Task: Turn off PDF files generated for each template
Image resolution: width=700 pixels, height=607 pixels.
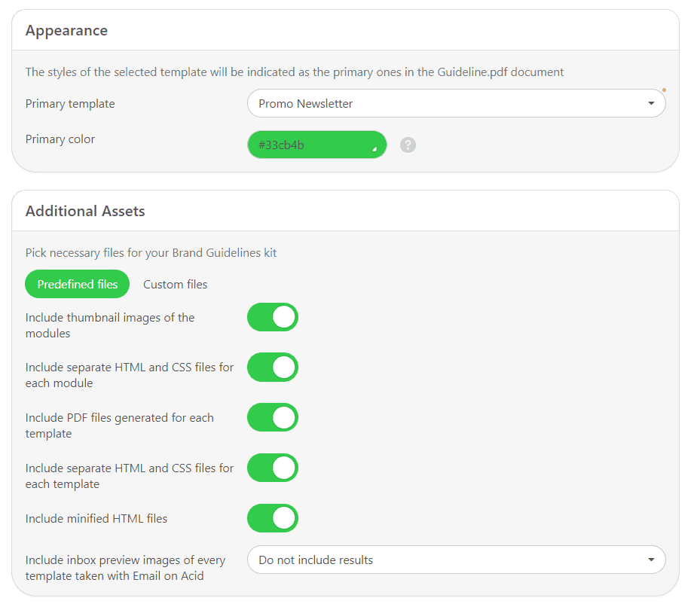Action: click(x=273, y=418)
